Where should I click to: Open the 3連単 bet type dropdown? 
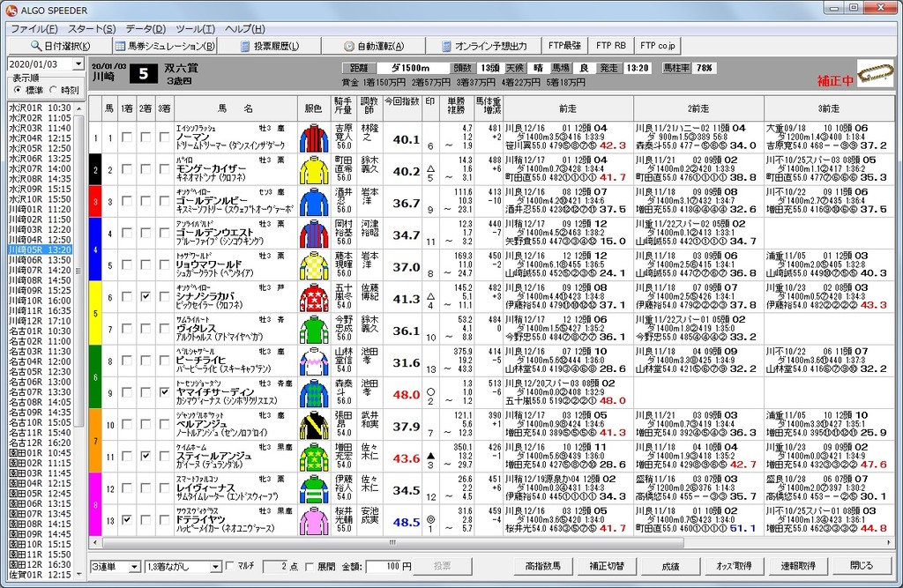[134, 567]
